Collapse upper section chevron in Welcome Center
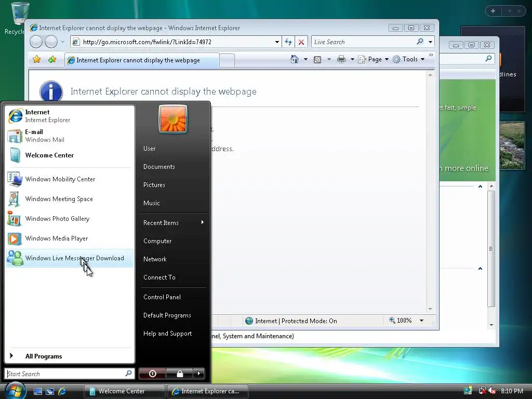This screenshot has width=532, height=399. [480, 187]
